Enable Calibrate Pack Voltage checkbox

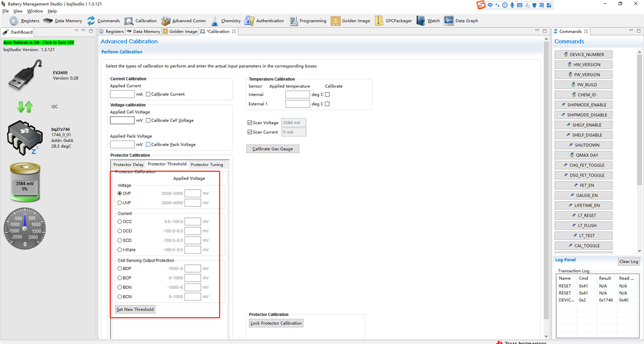click(x=148, y=145)
